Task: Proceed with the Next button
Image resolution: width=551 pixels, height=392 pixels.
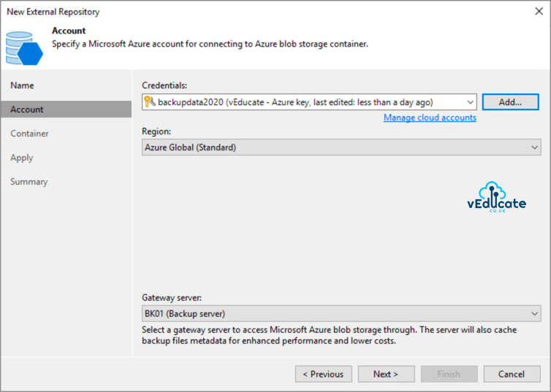Action: 386,374
